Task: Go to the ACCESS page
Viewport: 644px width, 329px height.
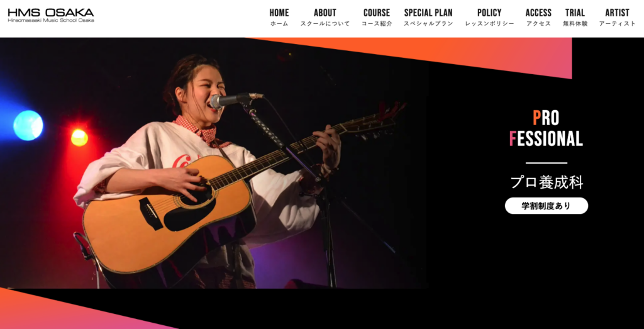Action: 538,17
